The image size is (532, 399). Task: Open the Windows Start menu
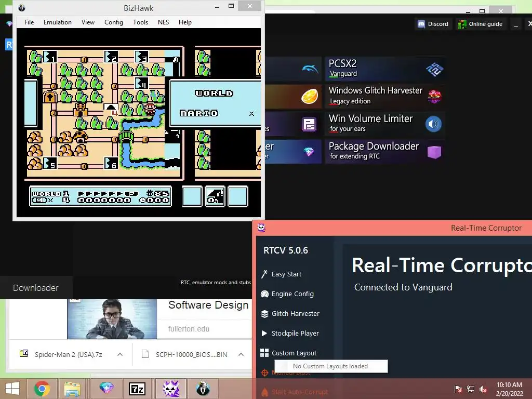click(x=12, y=389)
